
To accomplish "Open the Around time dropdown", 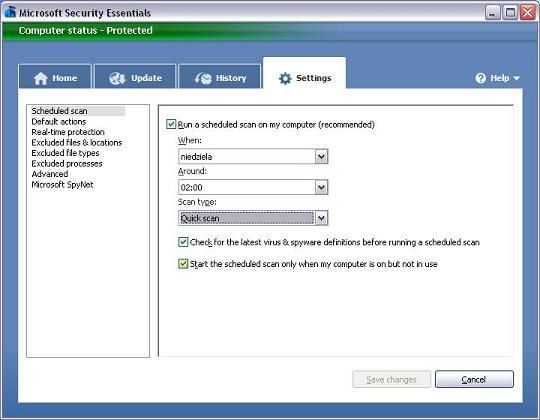I will (321, 187).
